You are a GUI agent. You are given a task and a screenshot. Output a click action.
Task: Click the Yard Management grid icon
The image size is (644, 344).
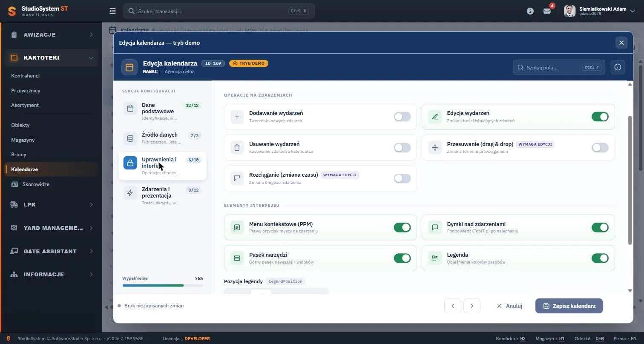click(x=14, y=228)
